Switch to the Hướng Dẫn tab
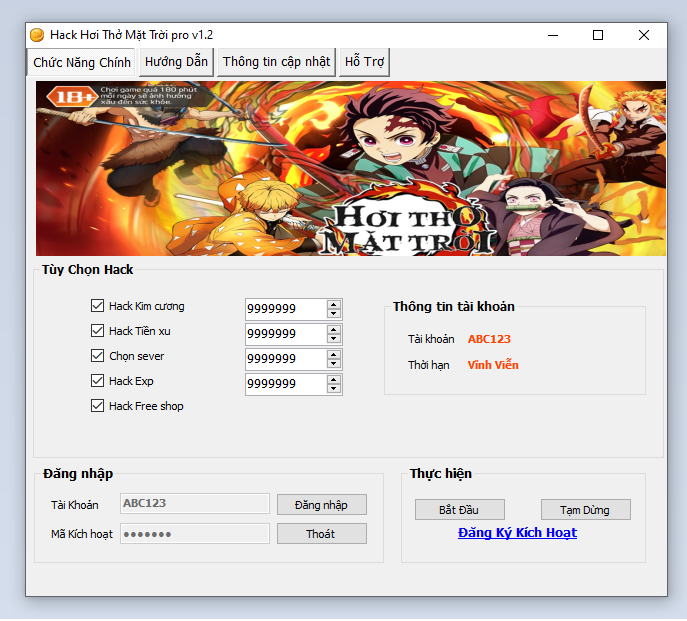Viewport: 687px width, 621px height. coord(176,62)
